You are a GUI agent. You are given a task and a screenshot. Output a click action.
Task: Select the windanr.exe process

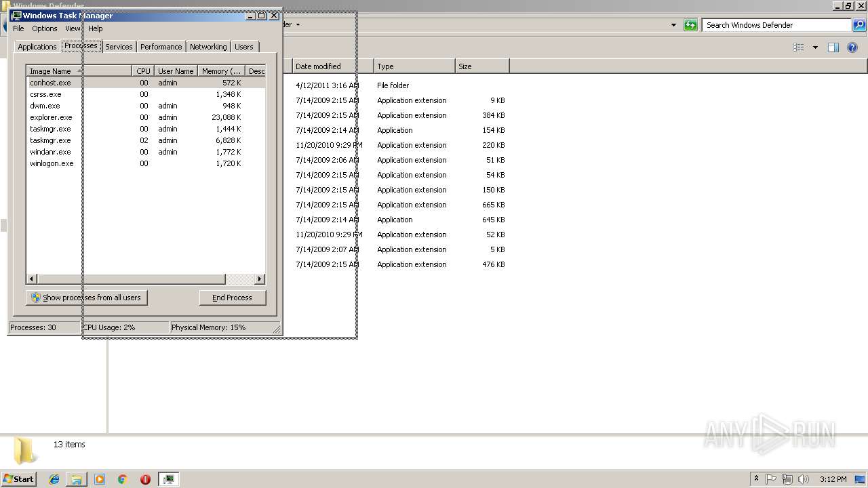pyautogui.click(x=146, y=152)
